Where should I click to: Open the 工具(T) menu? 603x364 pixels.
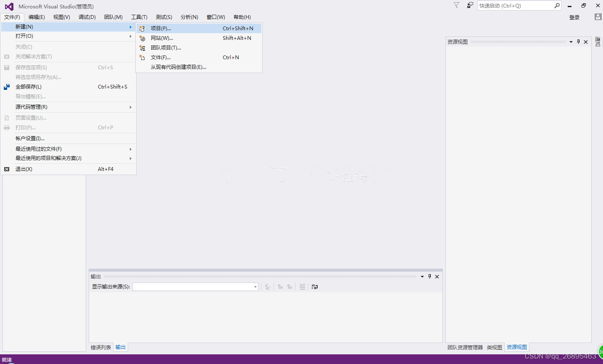[139, 17]
